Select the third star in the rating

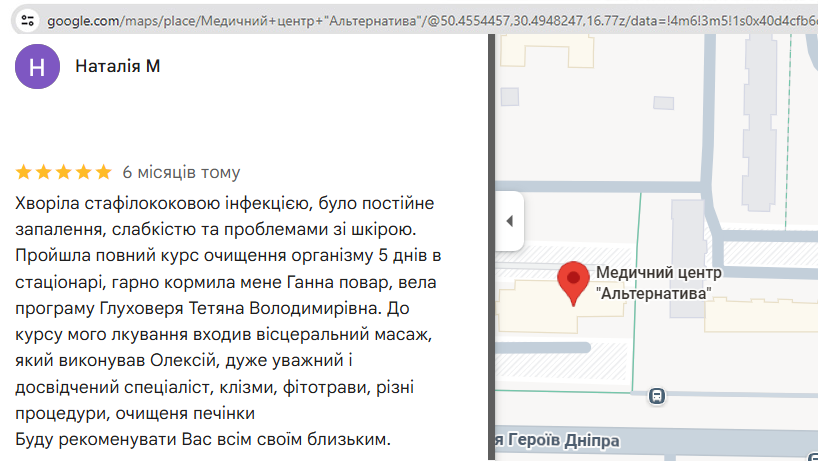coord(64,172)
